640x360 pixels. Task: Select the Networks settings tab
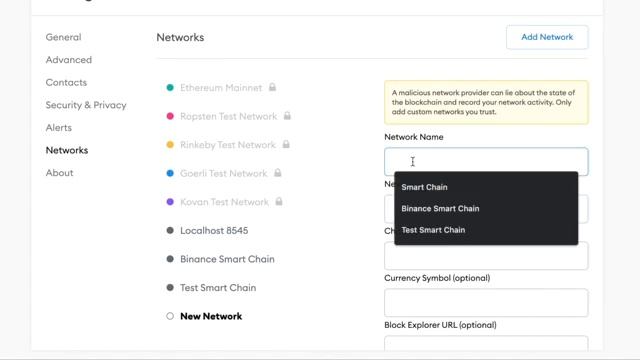click(x=67, y=150)
